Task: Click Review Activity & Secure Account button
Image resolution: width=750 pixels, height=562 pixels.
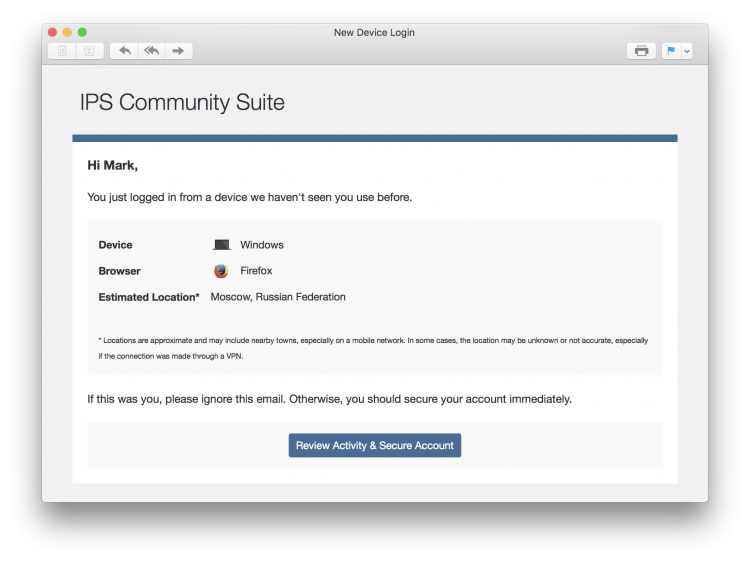Action: click(375, 445)
